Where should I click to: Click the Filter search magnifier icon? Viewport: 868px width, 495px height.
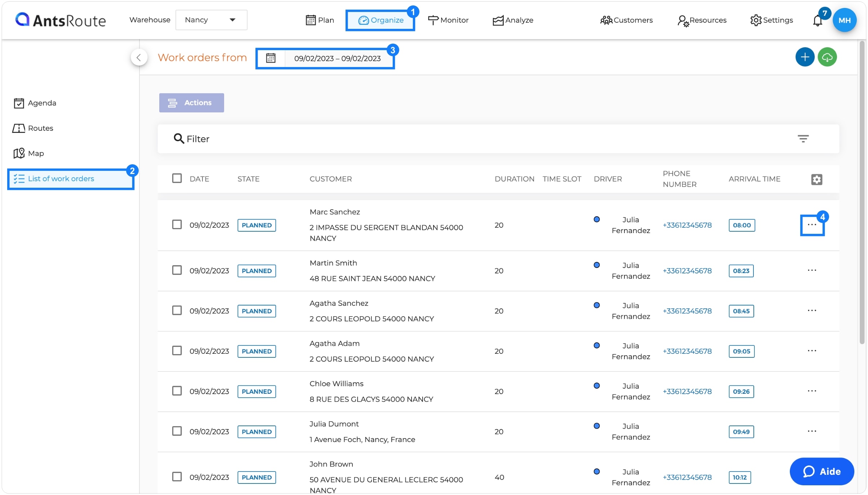(179, 138)
